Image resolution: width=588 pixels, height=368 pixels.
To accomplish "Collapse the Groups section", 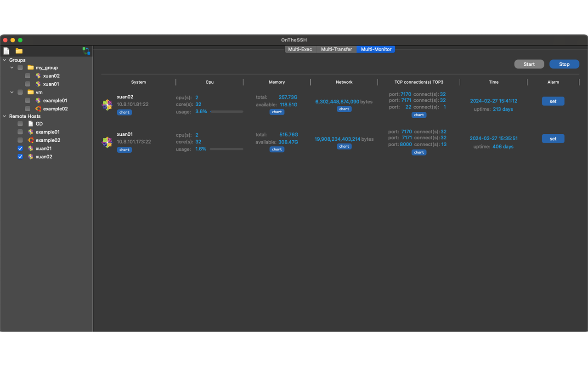I will point(5,60).
